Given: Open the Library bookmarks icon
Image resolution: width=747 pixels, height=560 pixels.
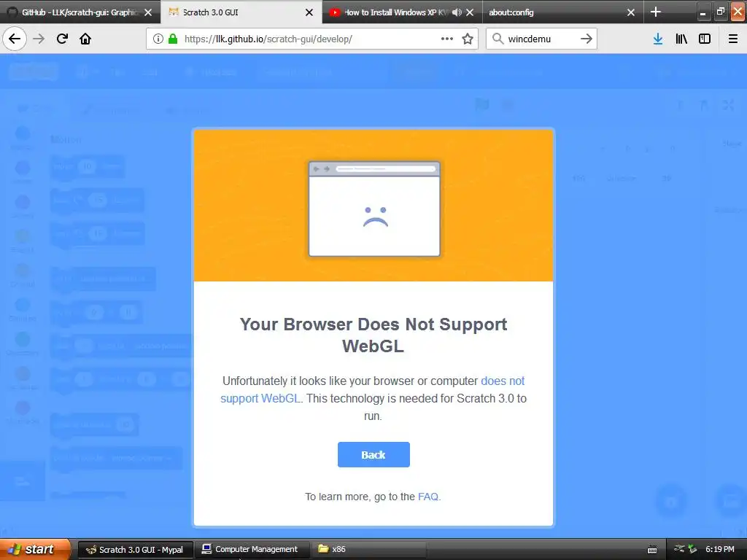Looking at the screenshot, I should [681, 39].
